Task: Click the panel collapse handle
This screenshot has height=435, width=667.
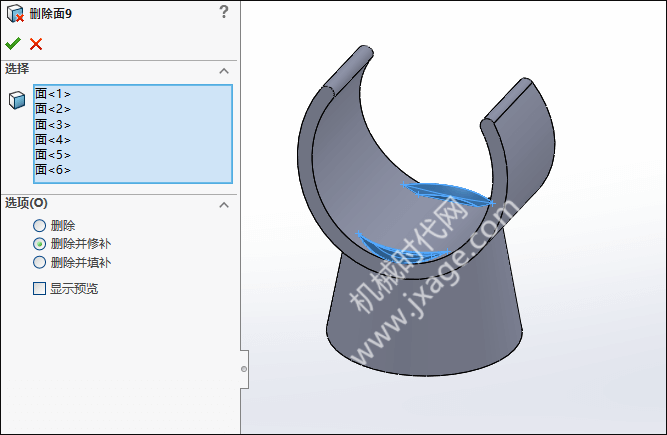Action: click(244, 369)
